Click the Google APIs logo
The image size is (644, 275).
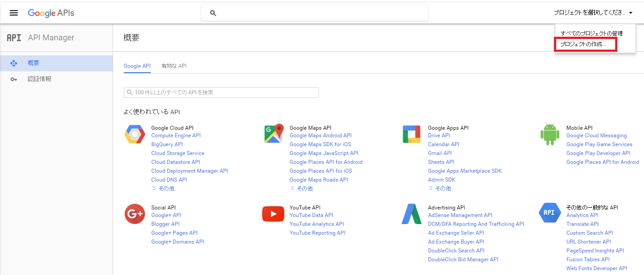click(51, 13)
